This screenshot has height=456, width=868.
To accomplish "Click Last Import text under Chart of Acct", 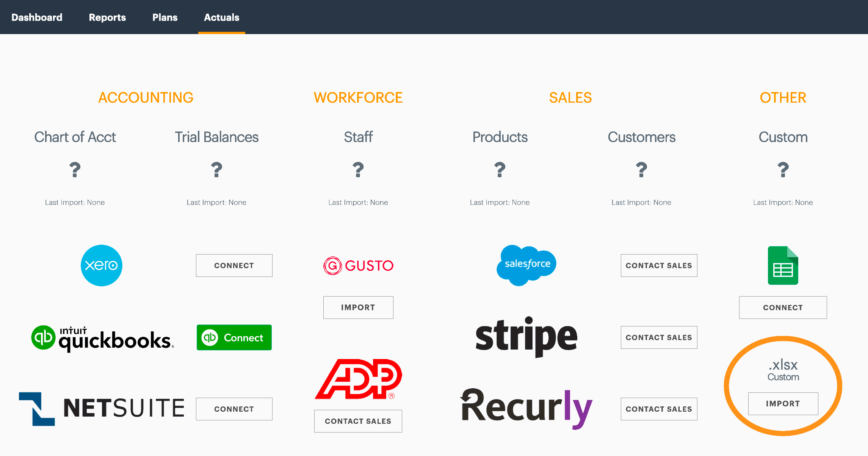I will 75,203.
